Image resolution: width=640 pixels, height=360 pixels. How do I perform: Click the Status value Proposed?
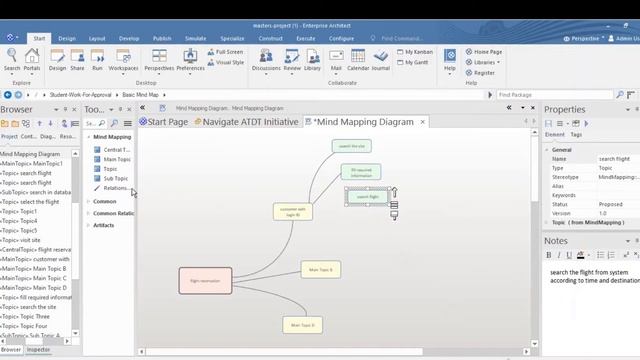click(611, 204)
